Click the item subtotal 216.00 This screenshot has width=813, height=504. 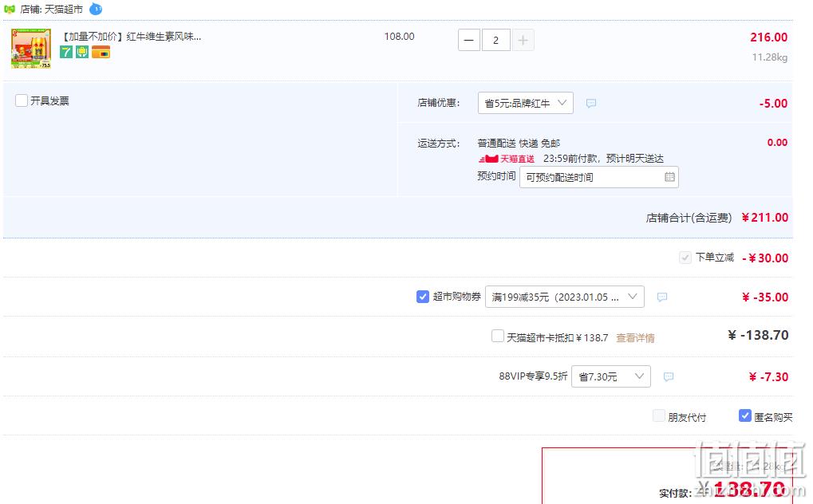pyautogui.click(x=768, y=37)
